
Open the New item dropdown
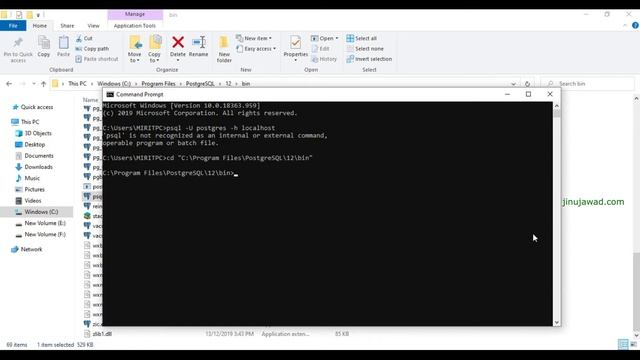(254, 38)
